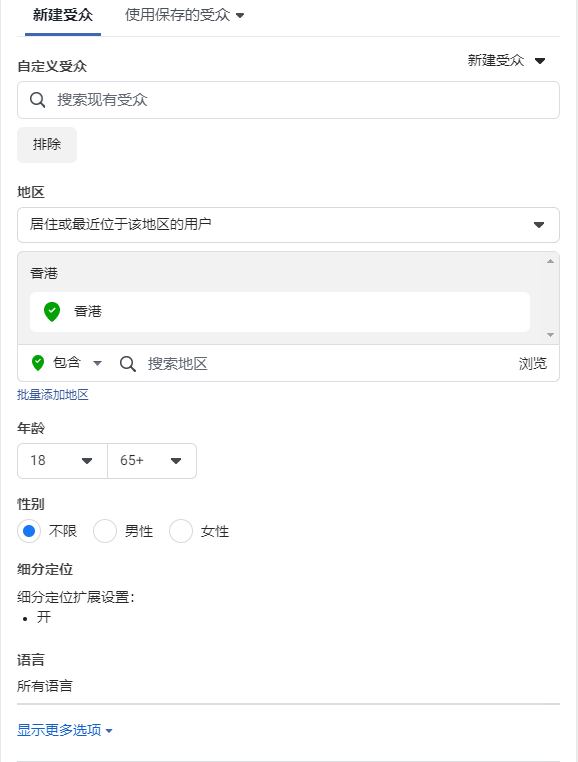The width and height of the screenshot is (578, 762).
Task: Click the magnifier icon in 搜索地区 field
Action: pos(128,364)
